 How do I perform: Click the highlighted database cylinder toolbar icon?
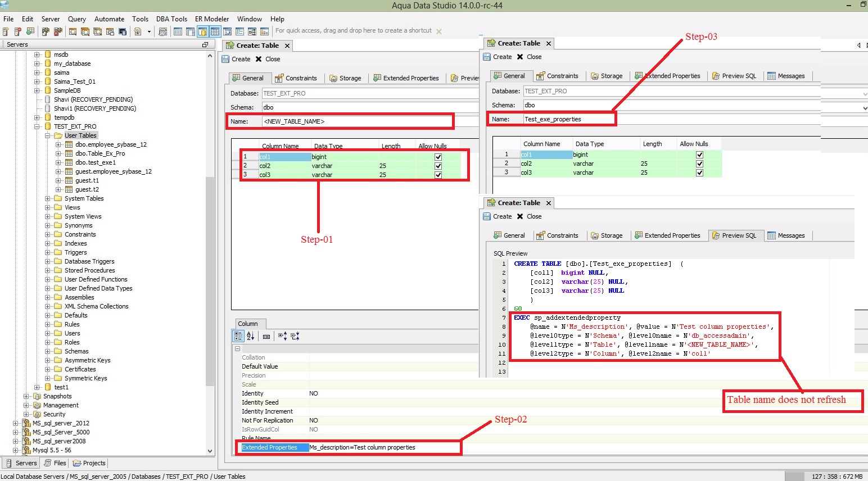tap(202, 31)
